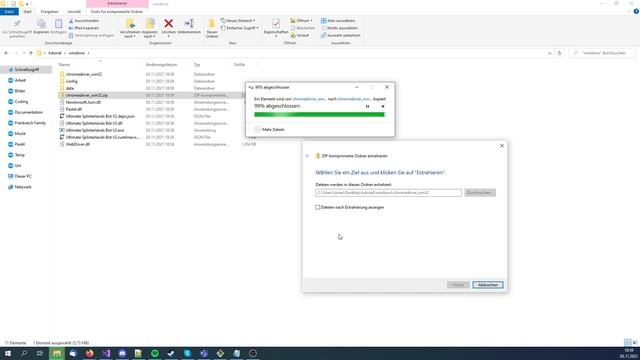The image size is (640, 360).
Task: Click the Umbenennen icon
Action: (x=189, y=24)
